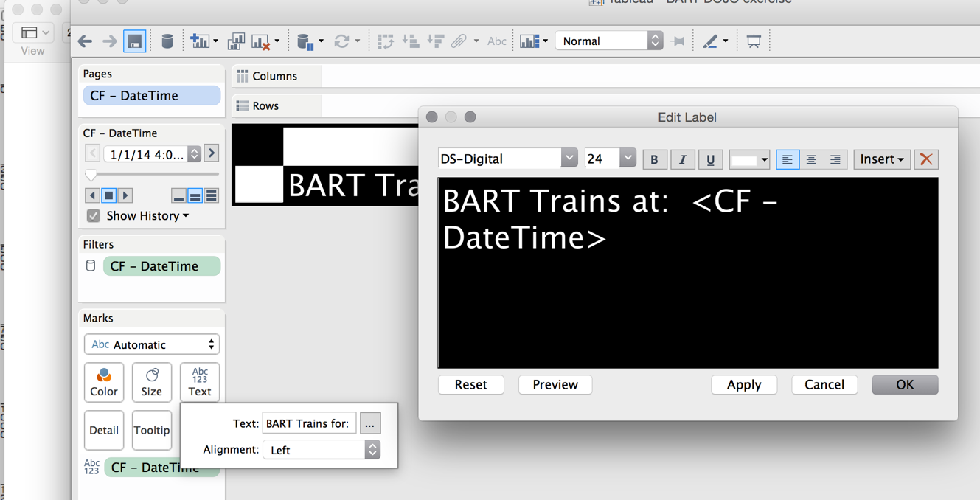Go to the previous page with left arrow
The image size is (980, 500).
92,153
